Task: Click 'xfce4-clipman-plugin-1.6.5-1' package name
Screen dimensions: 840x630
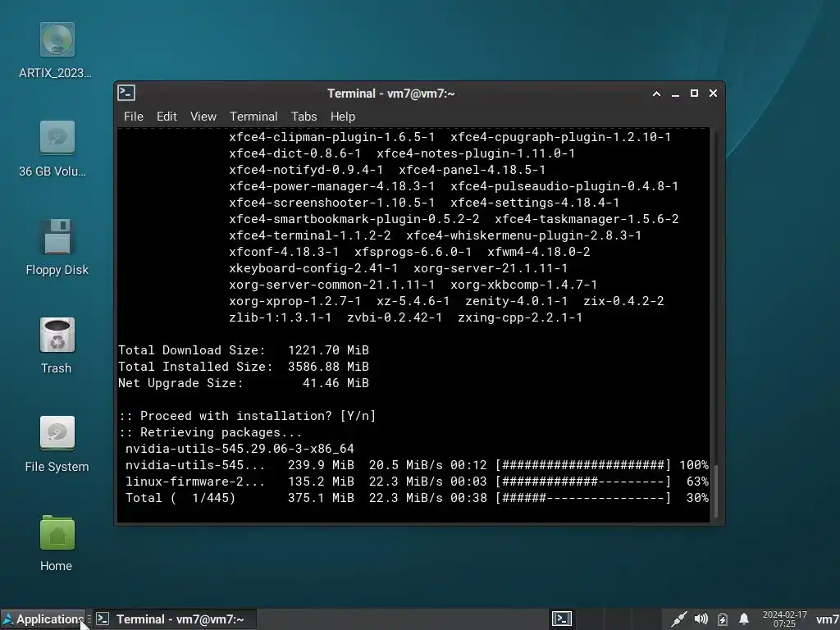Action: coord(332,137)
